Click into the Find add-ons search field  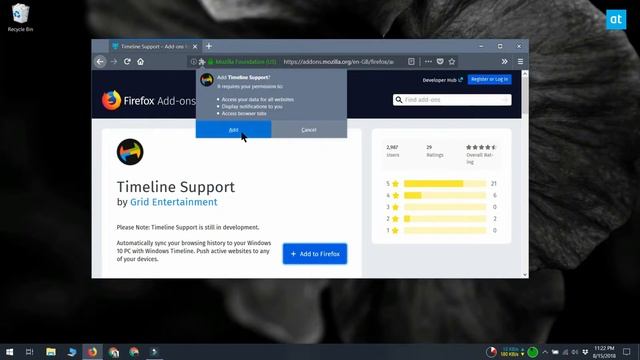coord(452,100)
